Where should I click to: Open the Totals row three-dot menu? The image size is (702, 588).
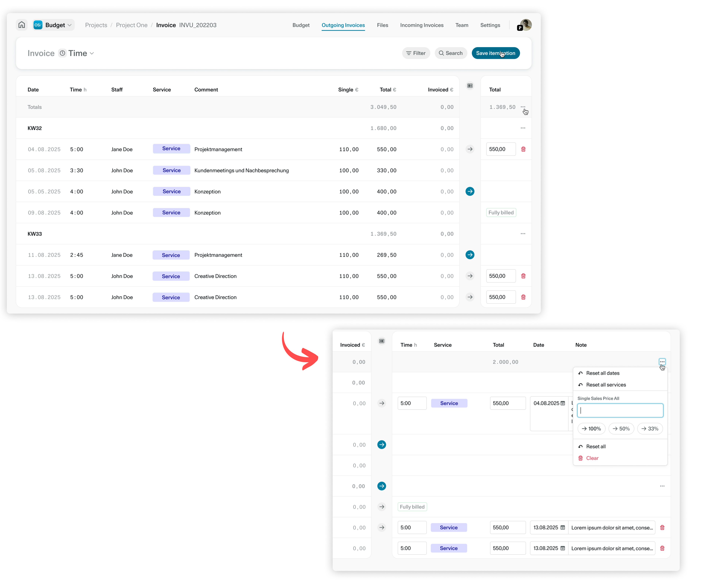(523, 107)
